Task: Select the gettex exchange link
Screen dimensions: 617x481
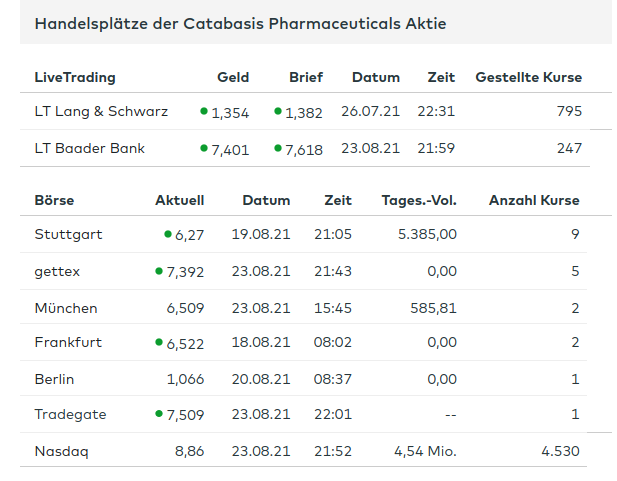Action: [56, 271]
